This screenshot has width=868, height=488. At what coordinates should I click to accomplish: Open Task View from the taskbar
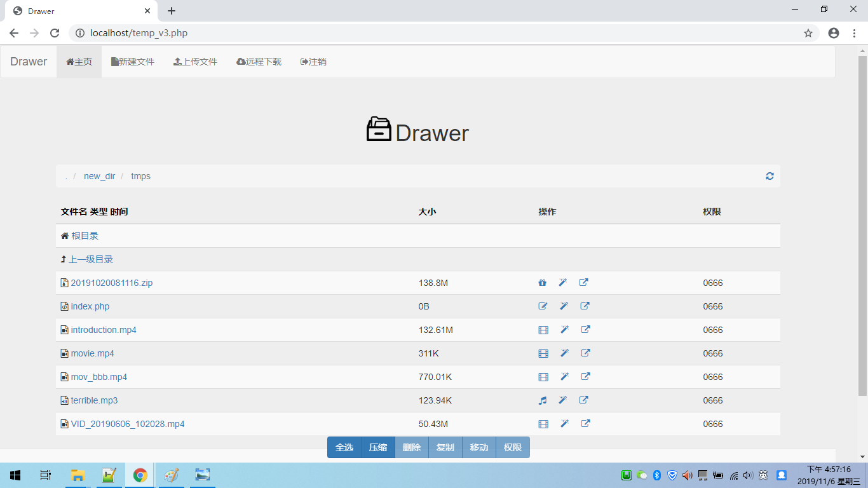point(46,475)
